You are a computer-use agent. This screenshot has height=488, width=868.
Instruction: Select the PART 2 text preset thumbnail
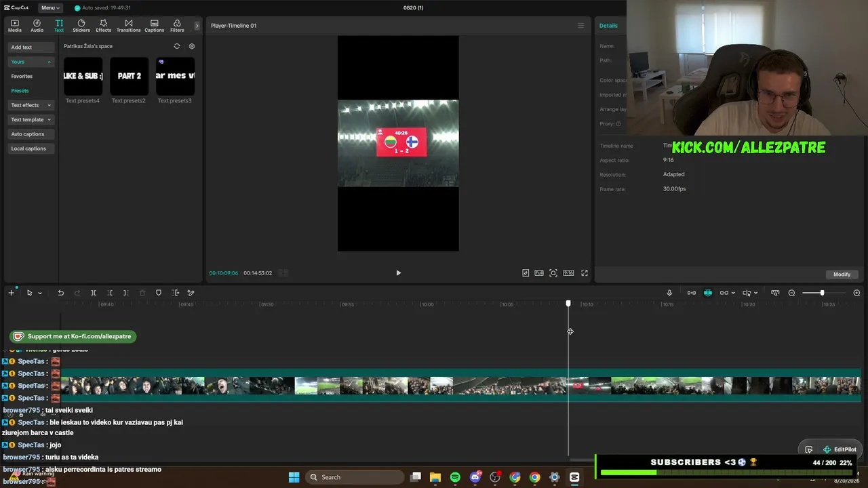pyautogui.click(x=129, y=76)
